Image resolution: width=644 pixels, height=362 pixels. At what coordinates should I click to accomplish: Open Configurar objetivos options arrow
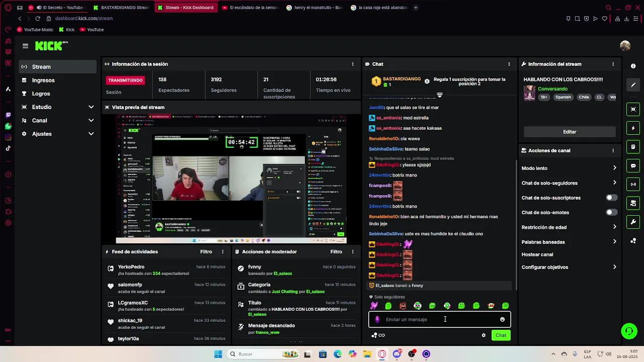tap(614, 267)
